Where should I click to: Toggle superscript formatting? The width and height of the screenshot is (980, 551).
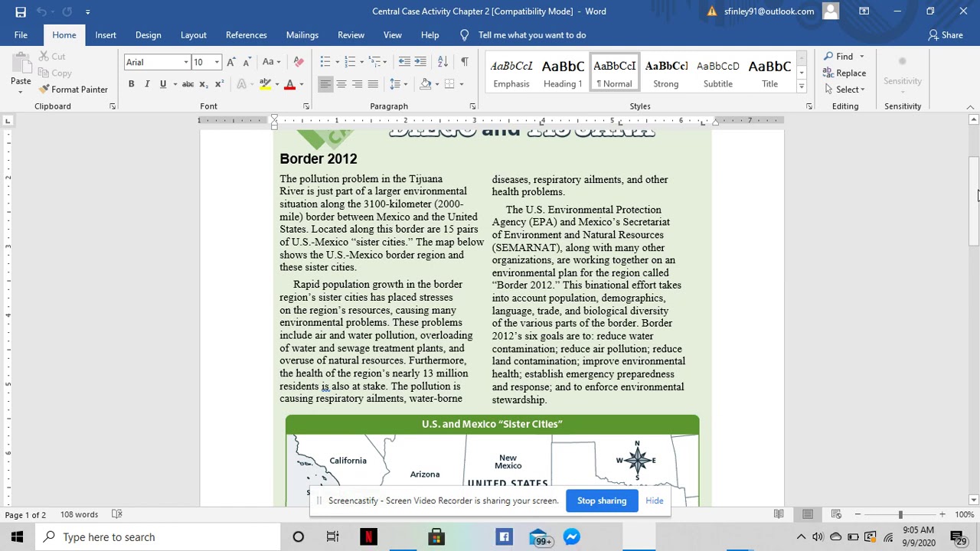[219, 84]
